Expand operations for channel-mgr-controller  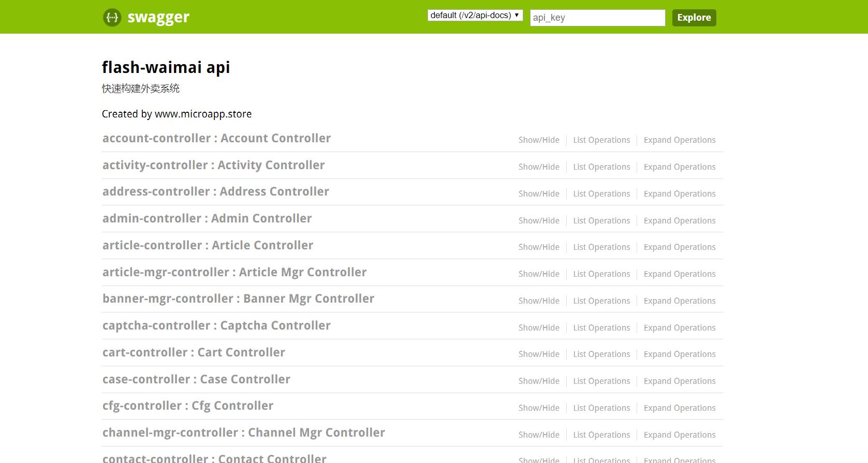(679, 435)
